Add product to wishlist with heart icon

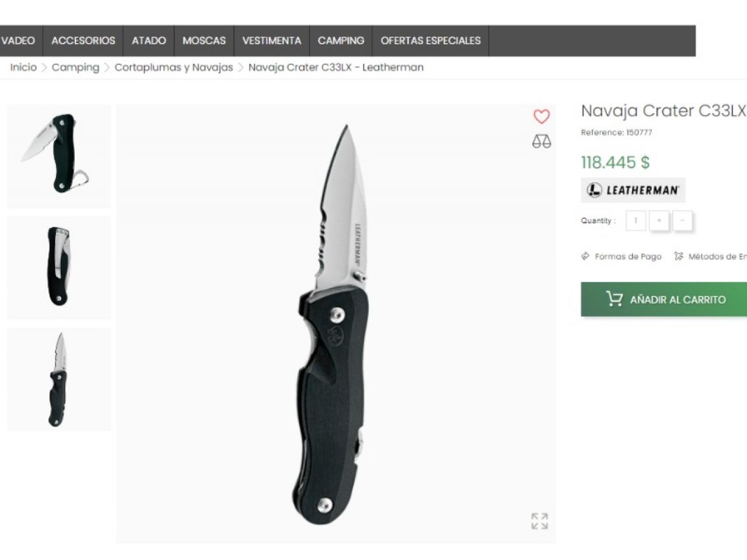[542, 117]
